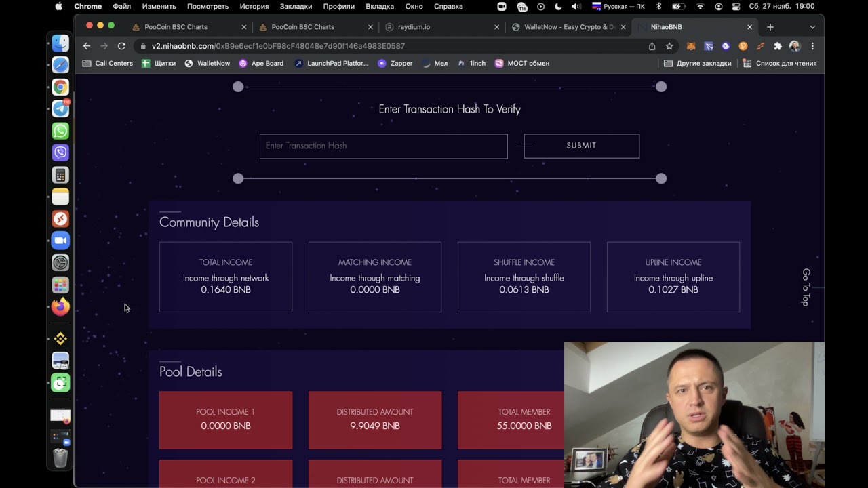868x488 pixels.
Task: Launch AnyDesk from the Dock
Action: [x=60, y=219]
